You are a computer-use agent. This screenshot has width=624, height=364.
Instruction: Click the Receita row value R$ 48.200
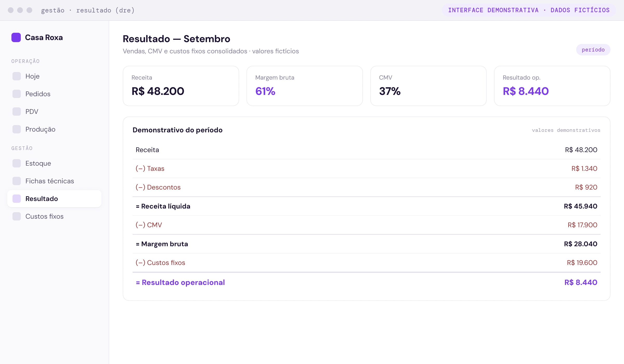581,150
